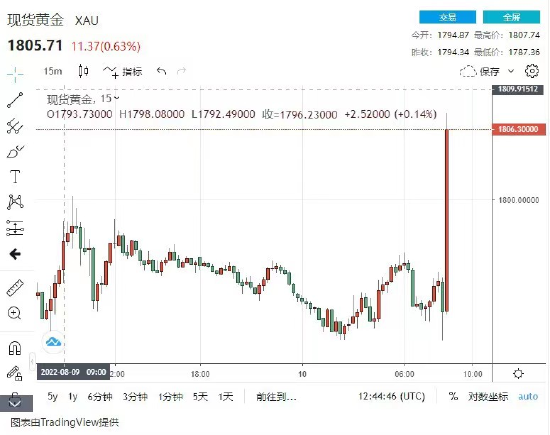
Task: Click the 18:00 time axis label
Action: [200, 374]
